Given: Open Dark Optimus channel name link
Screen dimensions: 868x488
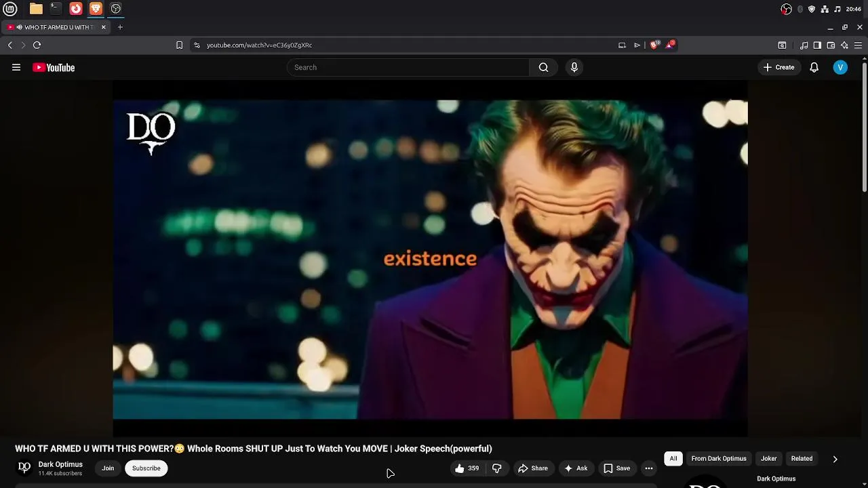Looking at the screenshot, I should [x=60, y=464].
